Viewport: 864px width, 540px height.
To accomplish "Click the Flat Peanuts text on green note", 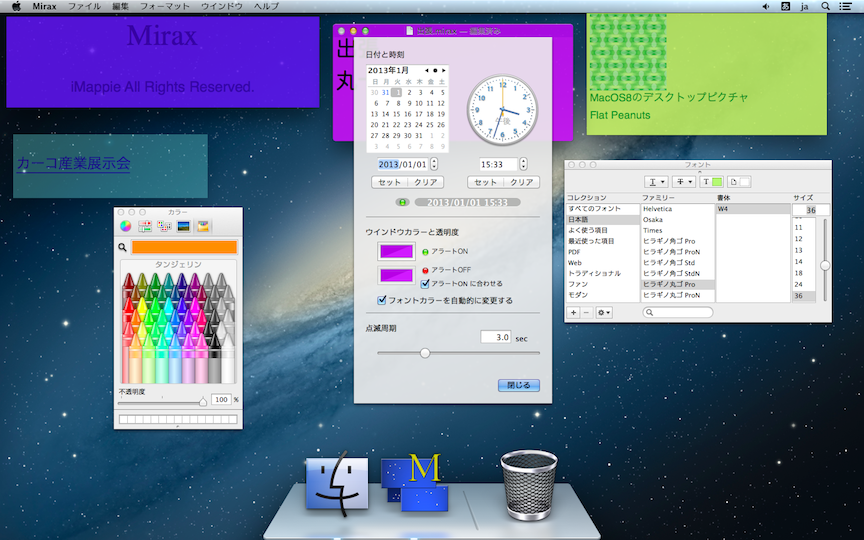I will [x=620, y=115].
